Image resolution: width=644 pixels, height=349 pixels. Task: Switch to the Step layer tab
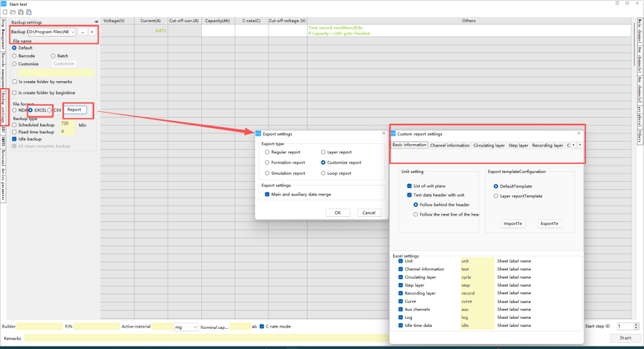pyautogui.click(x=518, y=145)
